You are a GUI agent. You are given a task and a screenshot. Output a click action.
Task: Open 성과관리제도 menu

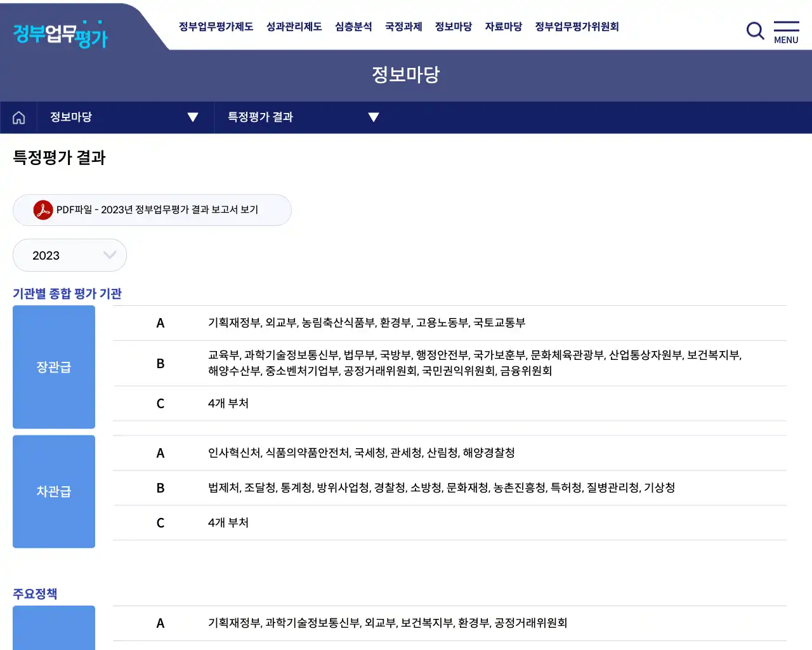tap(294, 27)
